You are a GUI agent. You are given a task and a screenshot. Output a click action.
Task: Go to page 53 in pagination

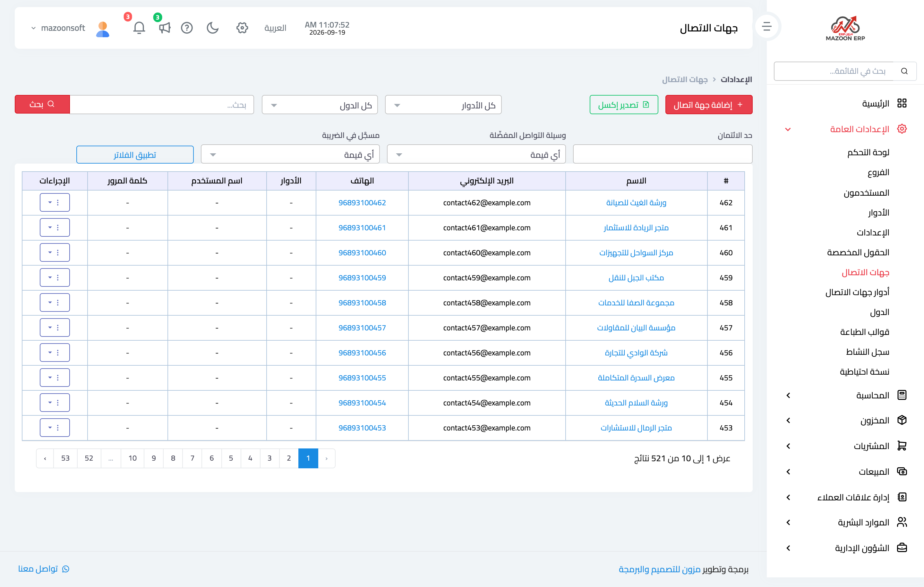click(x=65, y=458)
